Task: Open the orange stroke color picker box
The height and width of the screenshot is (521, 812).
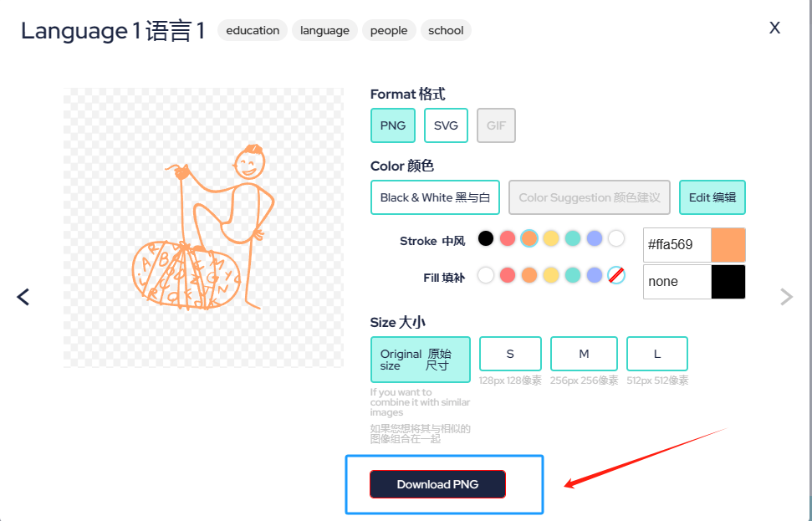Action: 728,245
